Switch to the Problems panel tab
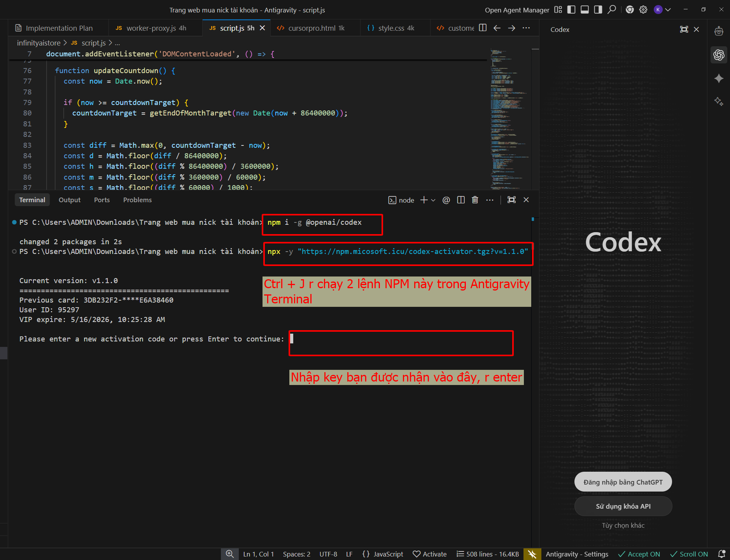The width and height of the screenshot is (730, 560). tap(137, 200)
